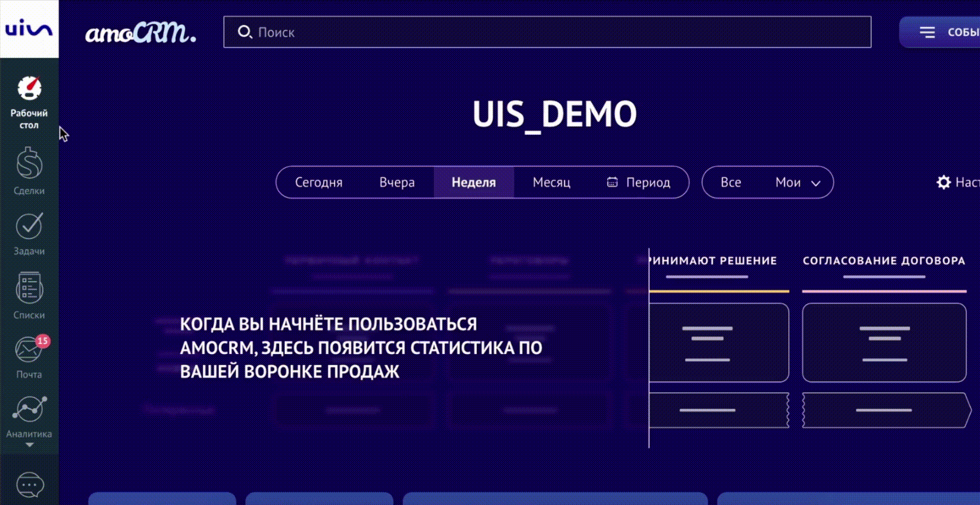
Task: Open the chat bubble icon in the sidebar
Action: (x=30, y=485)
